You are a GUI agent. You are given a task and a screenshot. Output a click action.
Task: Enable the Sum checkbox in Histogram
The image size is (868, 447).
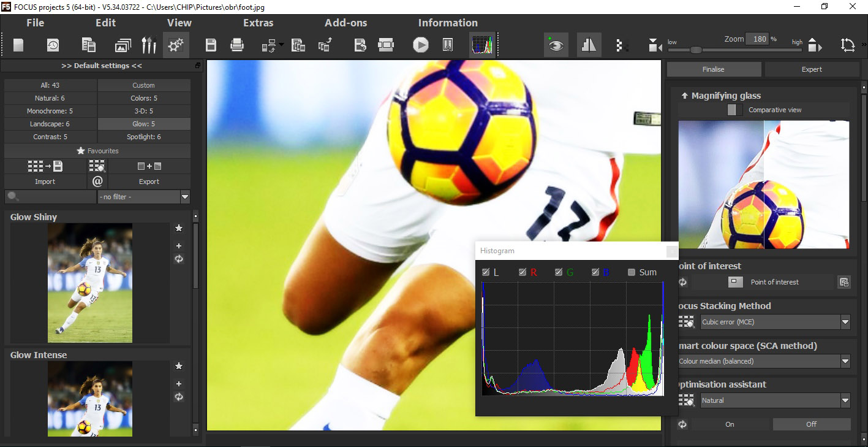632,272
